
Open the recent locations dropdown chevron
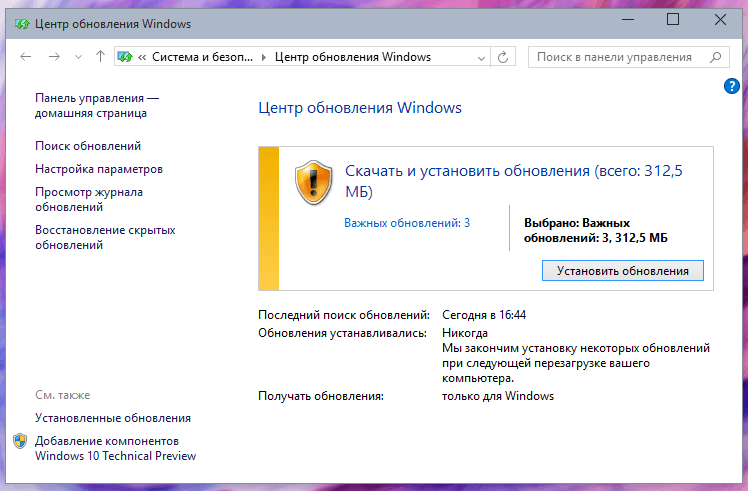(78, 57)
